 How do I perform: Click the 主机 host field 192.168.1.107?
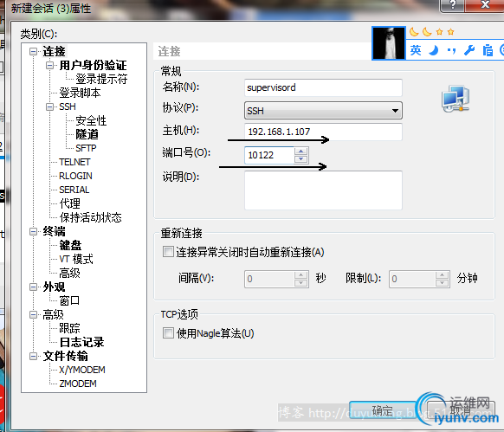[x=323, y=132]
